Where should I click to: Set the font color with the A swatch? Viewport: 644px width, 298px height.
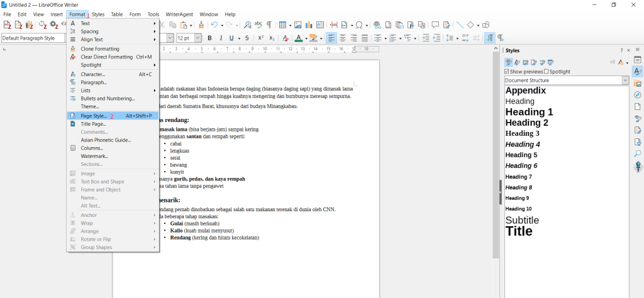(x=297, y=38)
